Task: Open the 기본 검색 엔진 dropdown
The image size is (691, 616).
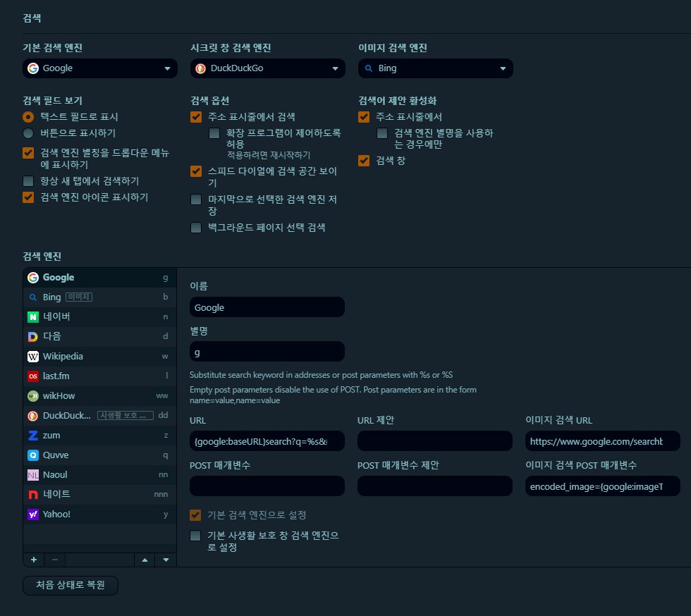Action: click(99, 68)
